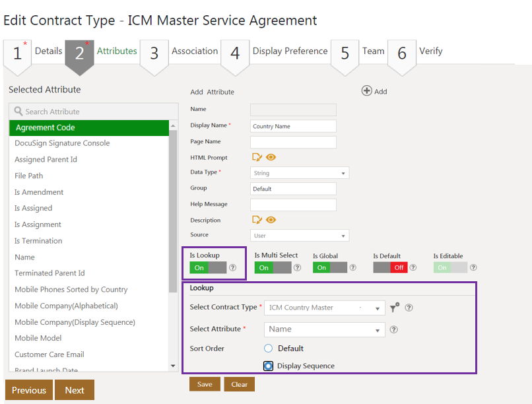Turn on the Is Default switch
Image resolution: width=532 pixels, height=404 pixels.
[389, 267]
